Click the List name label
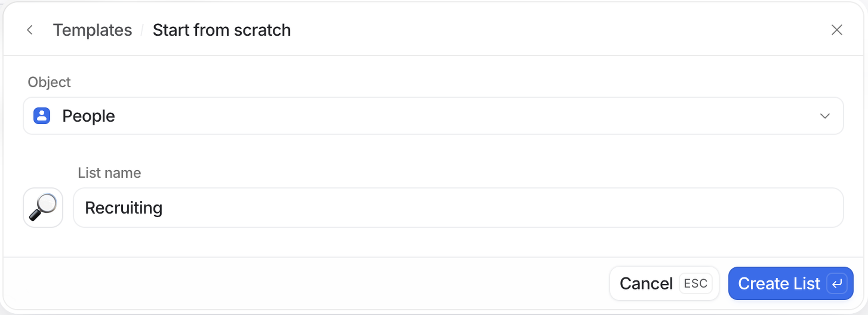868x315 pixels. tap(109, 173)
